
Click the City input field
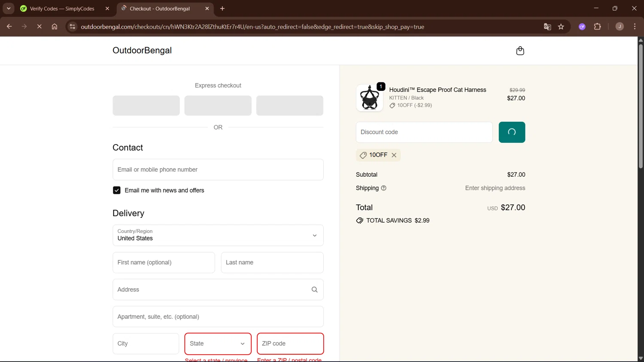pyautogui.click(x=146, y=344)
